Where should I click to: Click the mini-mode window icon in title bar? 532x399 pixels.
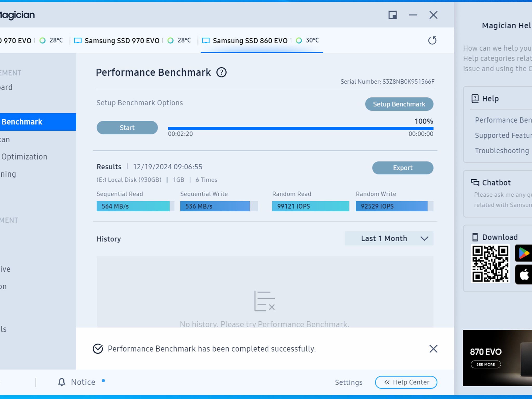[x=393, y=15]
